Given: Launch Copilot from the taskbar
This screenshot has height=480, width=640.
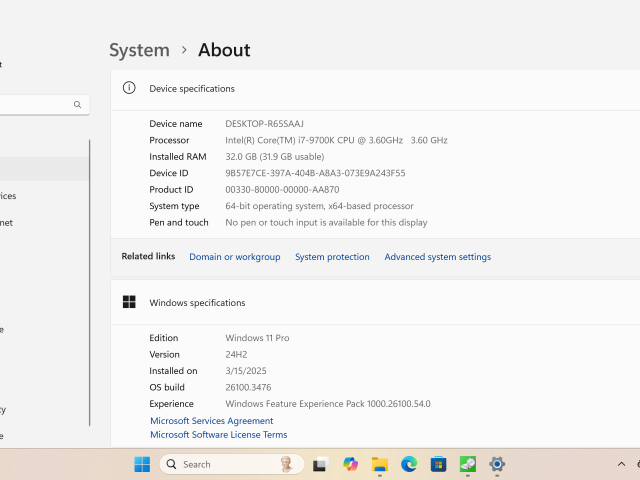Looking at the screenshot, I should 350,464.
